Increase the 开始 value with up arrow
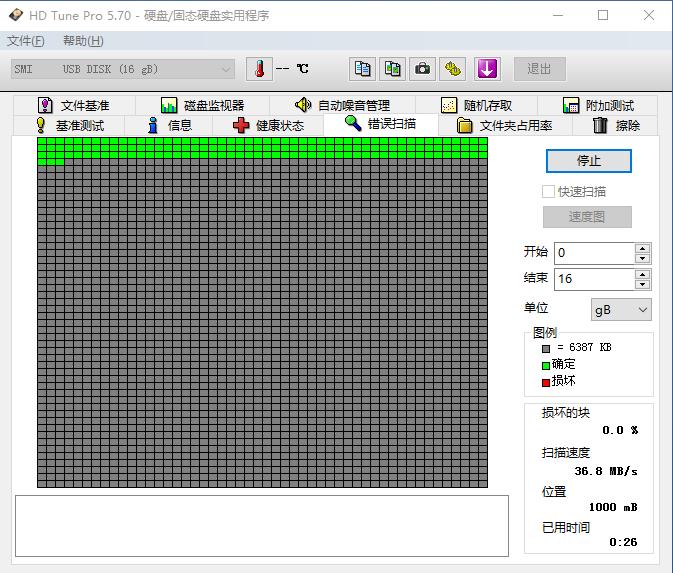673x573 pixels. [x=642, y=249]
